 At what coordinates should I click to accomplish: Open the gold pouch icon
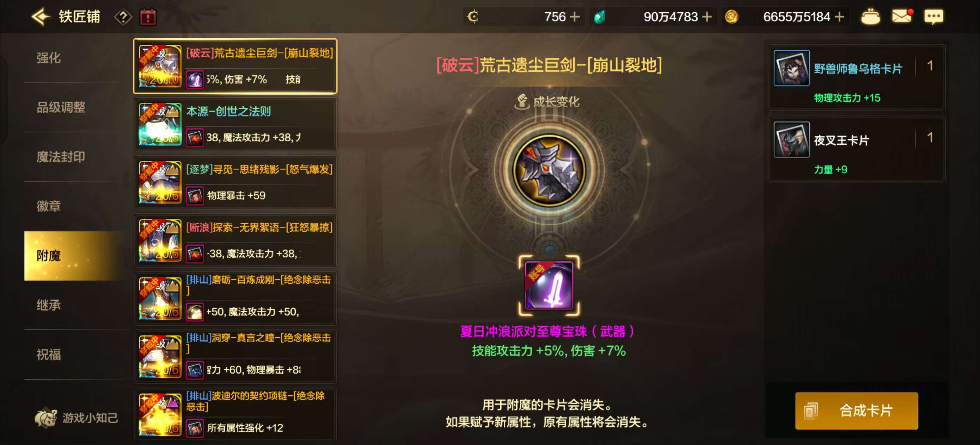(x=870, y=17)
